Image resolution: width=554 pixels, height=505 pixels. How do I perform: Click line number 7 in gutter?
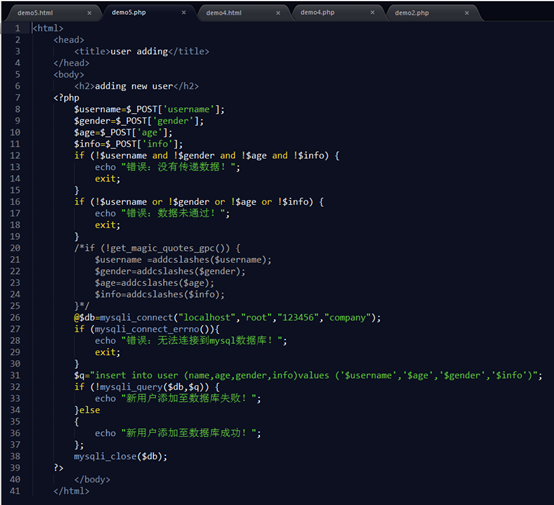pos(17,98)
